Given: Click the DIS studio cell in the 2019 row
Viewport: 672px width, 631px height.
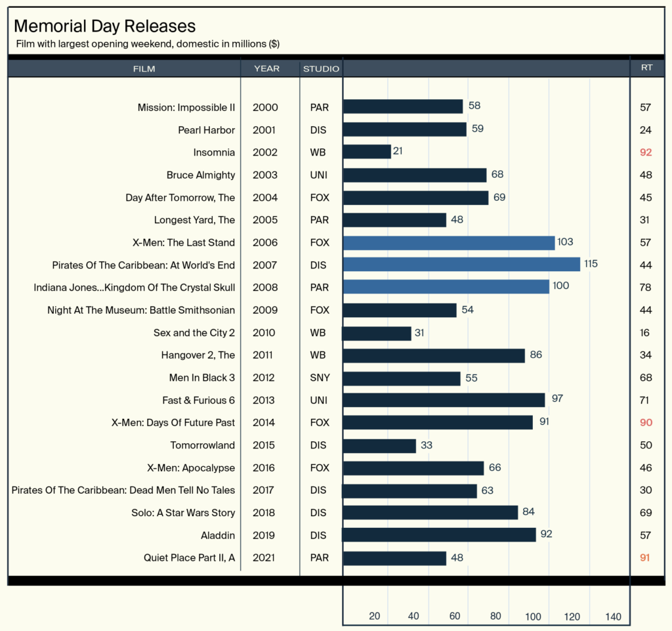Looking at the screenshot, I should (x=318, y=536).
